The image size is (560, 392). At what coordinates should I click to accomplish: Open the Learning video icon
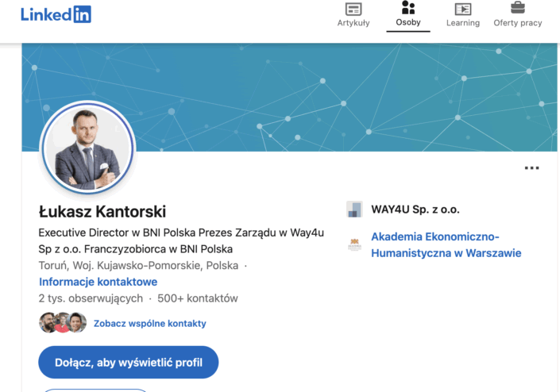click(462, 9)
